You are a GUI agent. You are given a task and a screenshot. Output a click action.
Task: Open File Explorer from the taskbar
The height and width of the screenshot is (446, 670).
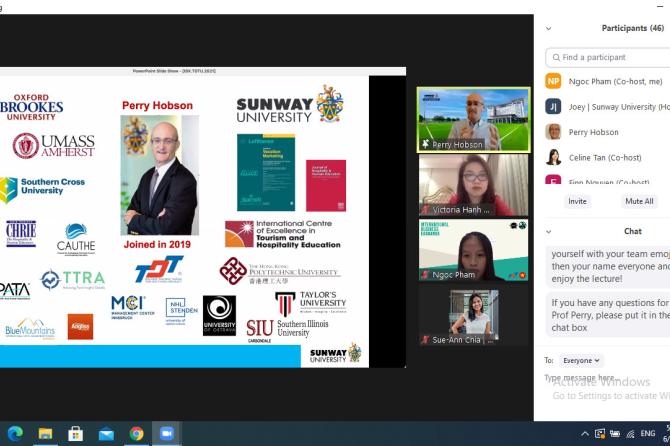point(45,434)
